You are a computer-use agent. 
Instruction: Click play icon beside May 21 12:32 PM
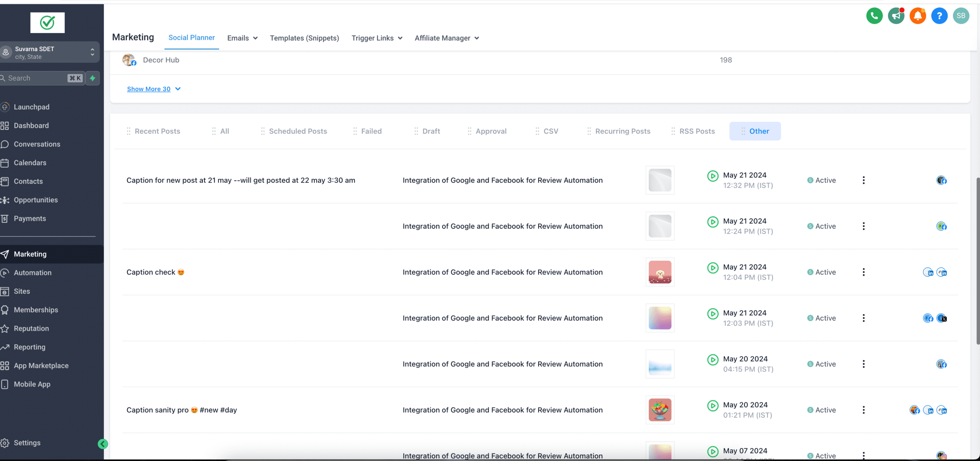pos(713,176)
